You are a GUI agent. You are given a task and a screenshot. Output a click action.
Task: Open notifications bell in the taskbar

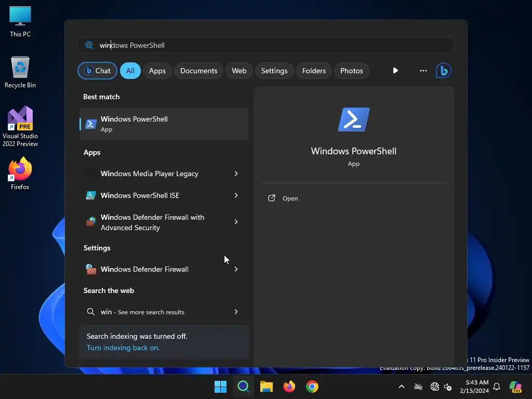497,387
